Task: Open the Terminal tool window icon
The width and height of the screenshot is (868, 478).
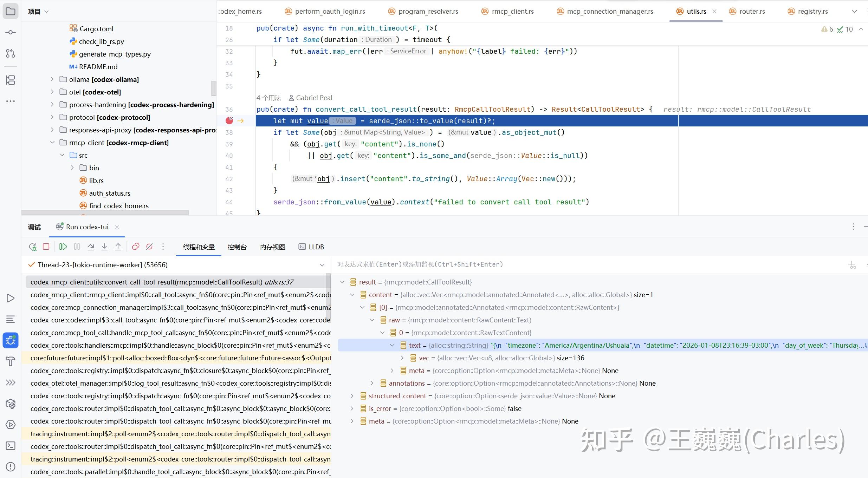Action: click(11, 446)
